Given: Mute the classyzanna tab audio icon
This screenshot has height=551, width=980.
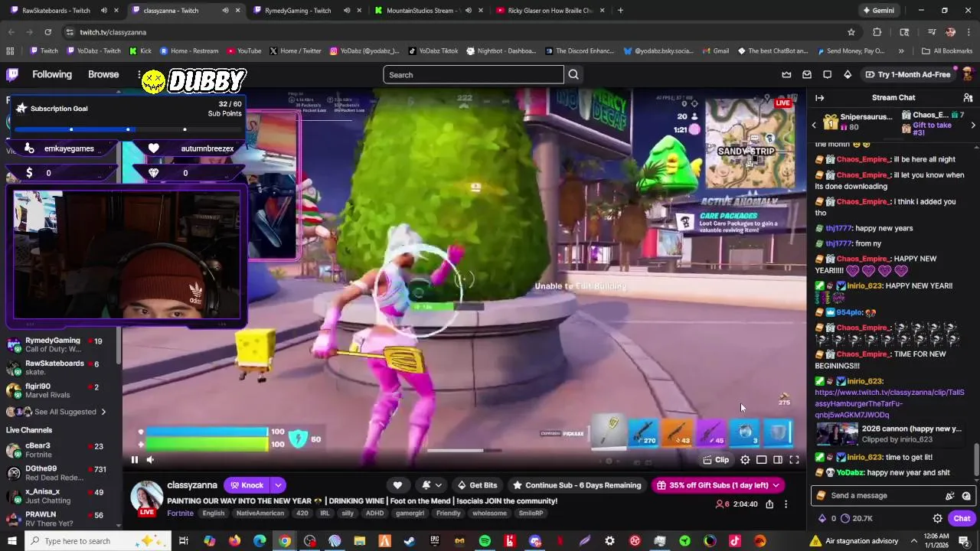Looking at the screenshot, I should pyautogui.click(x=225, y=11).
